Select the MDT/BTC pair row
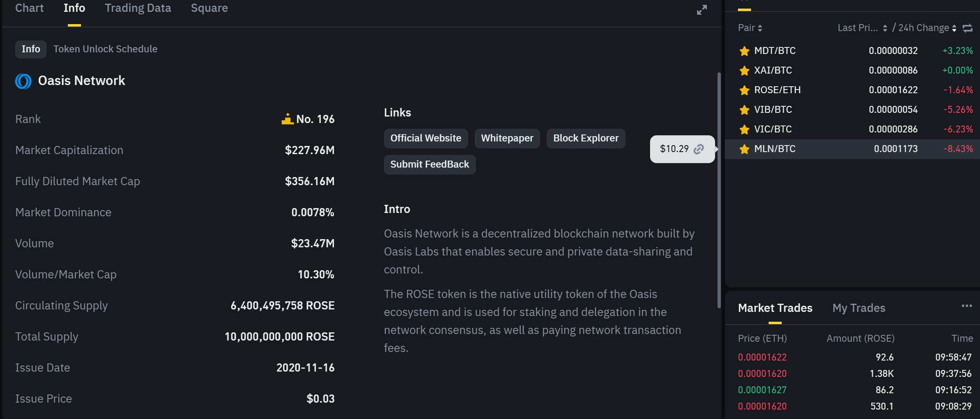 [852, 51]
